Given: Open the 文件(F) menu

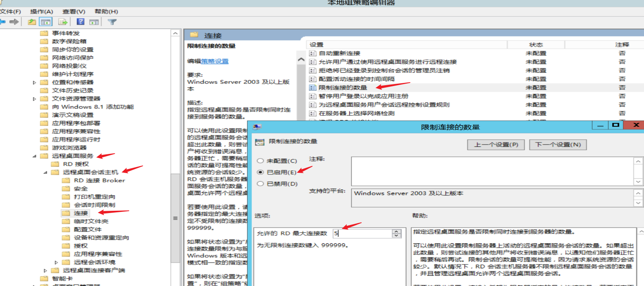Looking at the screenshot, I should coord(10,12).
